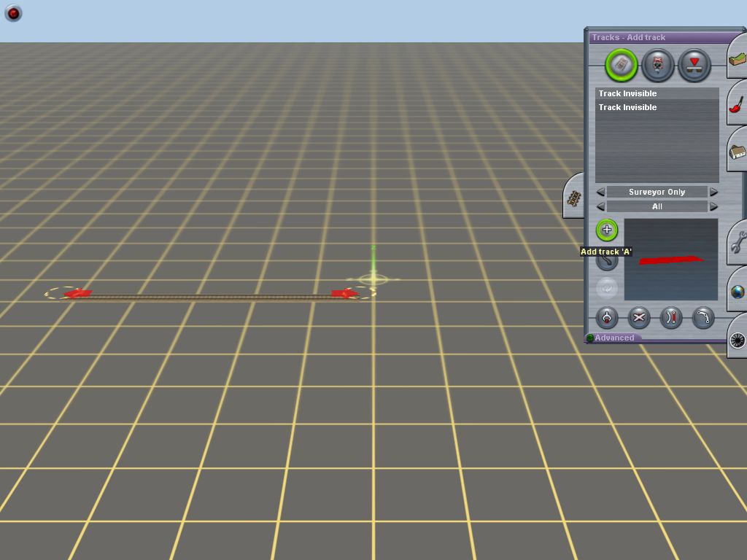Open the Objects tab with house icon

point(738,151)
